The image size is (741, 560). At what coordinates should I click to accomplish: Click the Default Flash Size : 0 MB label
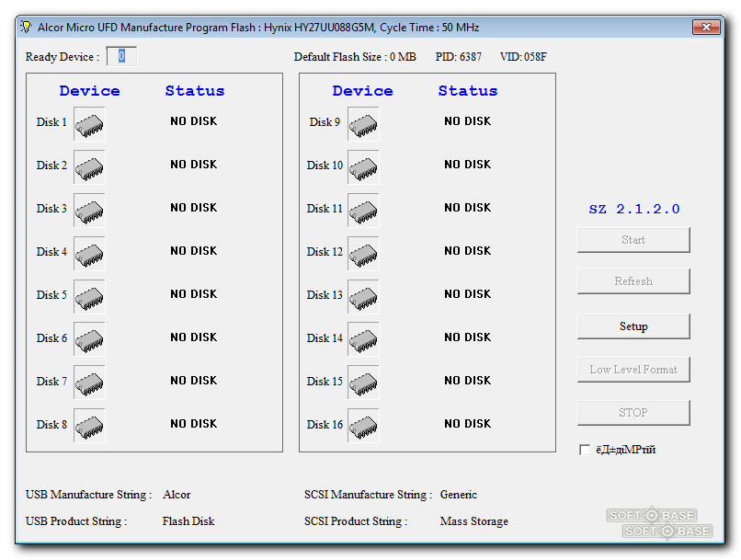(x=355, y=57)
